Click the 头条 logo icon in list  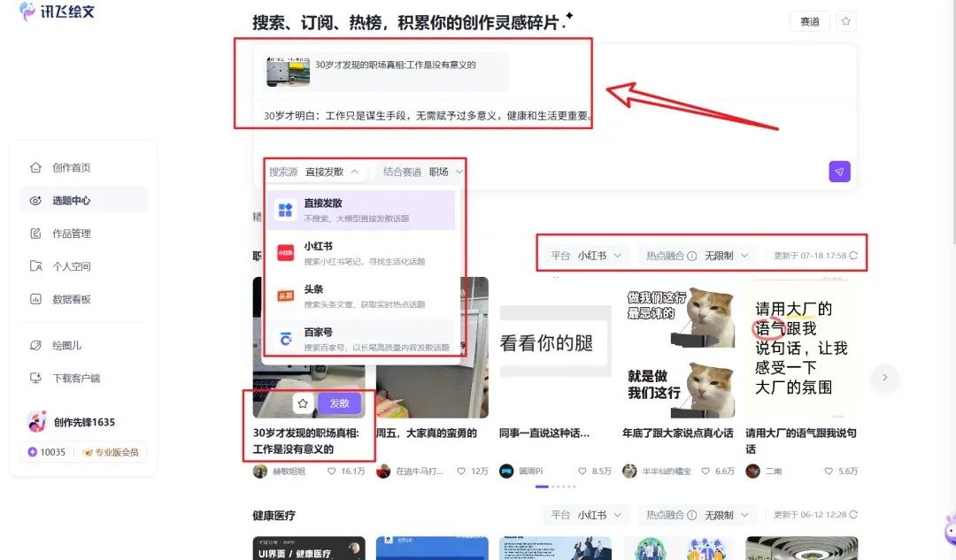pos(285,296)
